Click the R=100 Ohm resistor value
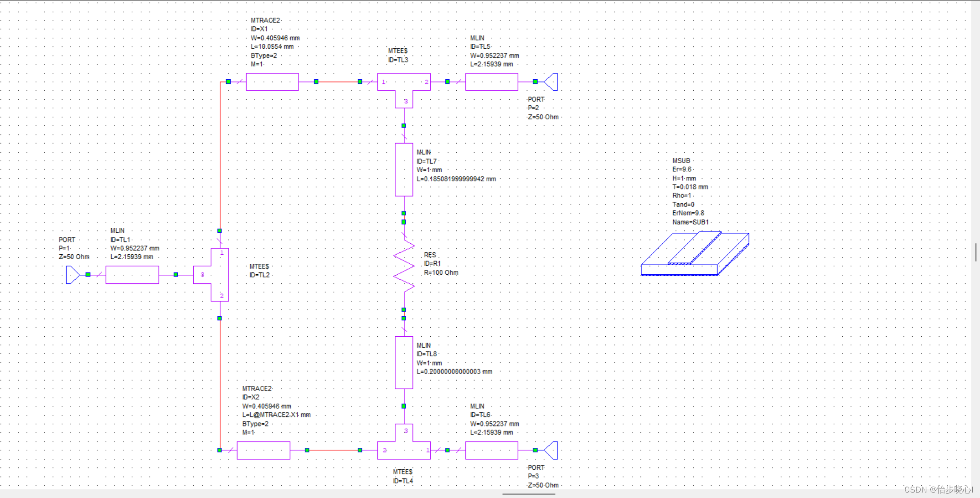 [441, 272]
